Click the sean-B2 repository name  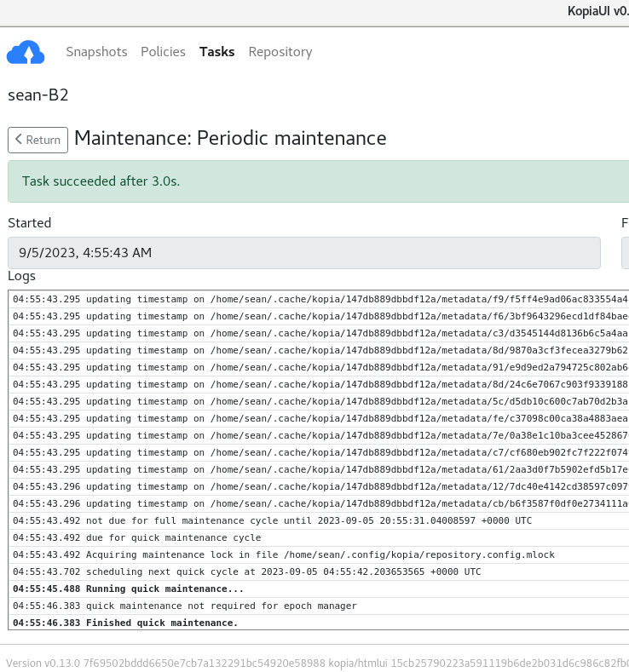(38, 95)
